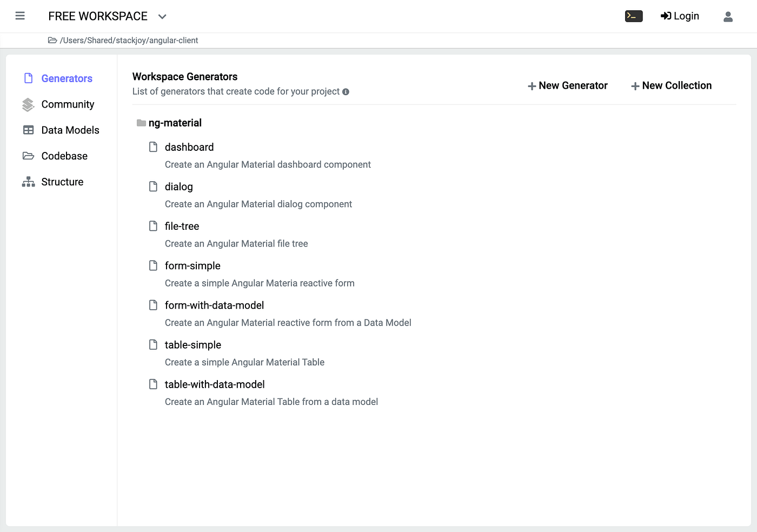
Task: Click the ng-material folder icon
Action: [141, 123]
